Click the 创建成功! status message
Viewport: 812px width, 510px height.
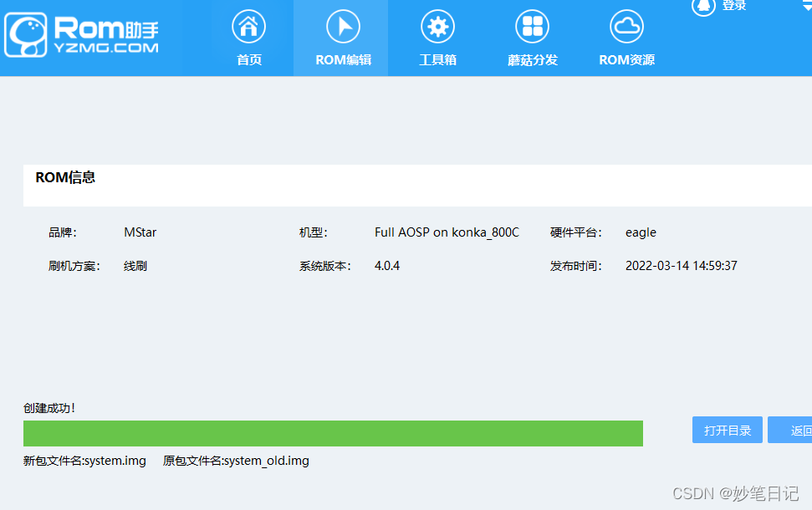49,409
